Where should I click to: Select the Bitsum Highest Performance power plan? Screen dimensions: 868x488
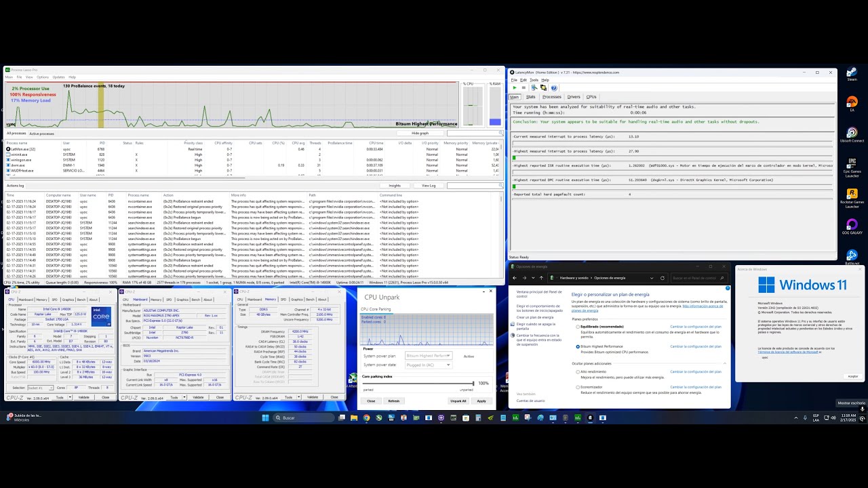point(578,346)
